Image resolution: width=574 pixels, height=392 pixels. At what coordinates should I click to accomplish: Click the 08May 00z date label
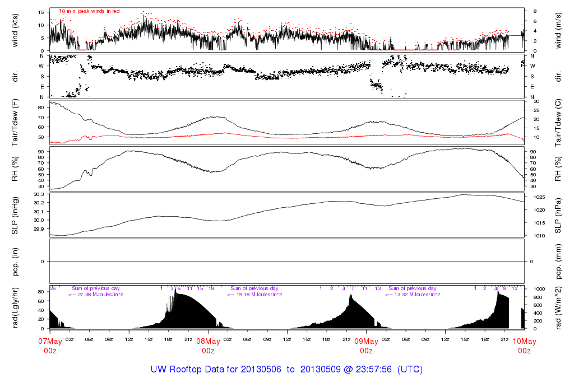pyautogui.click(x=208, y=346)
